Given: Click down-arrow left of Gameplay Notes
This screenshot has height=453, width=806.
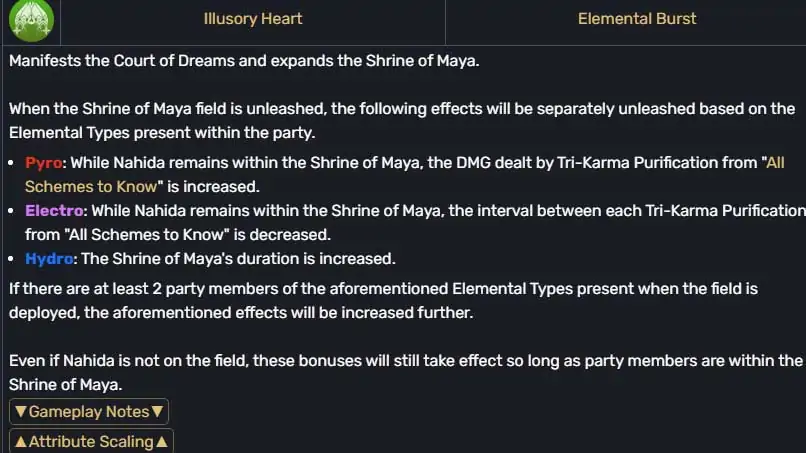Looking at the screenshot, I should tap(20, 412).
